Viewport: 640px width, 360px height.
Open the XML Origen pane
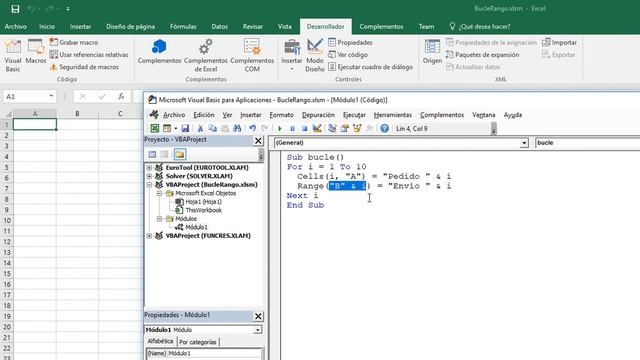[432, 52]
